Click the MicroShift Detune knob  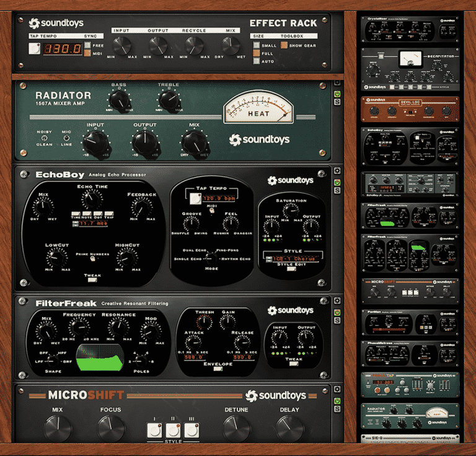coord(237,428)
